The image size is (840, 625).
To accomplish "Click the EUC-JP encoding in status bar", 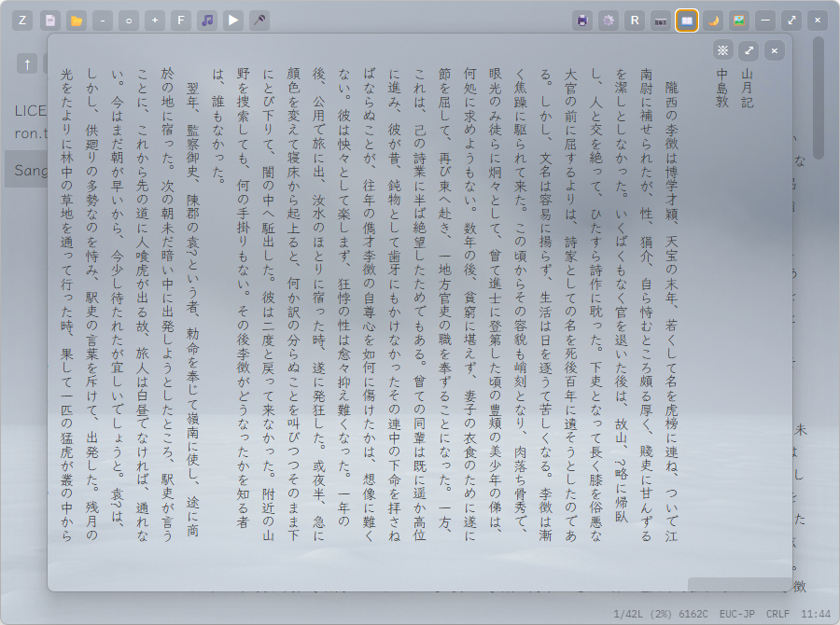I will (x=737, y=614).
